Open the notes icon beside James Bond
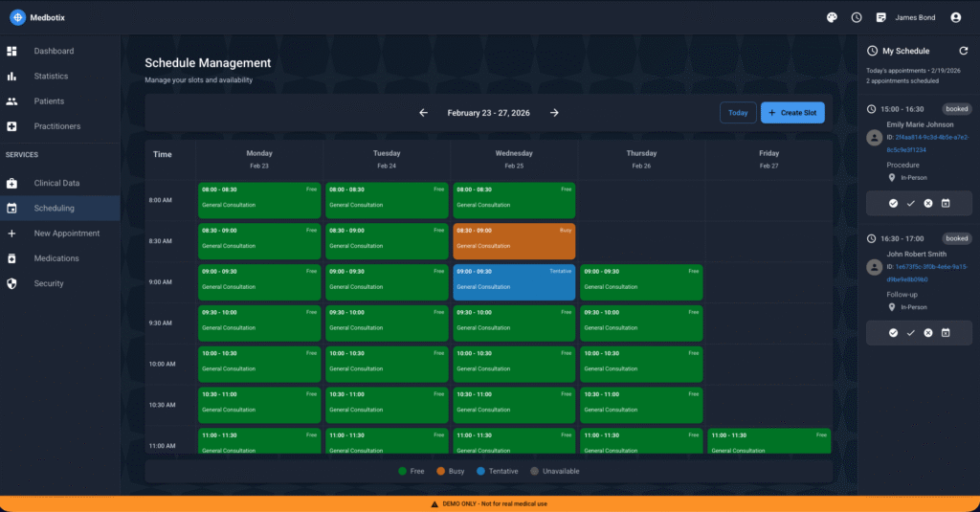This screenshot has width=980, height=512. (x=881, y=17)
